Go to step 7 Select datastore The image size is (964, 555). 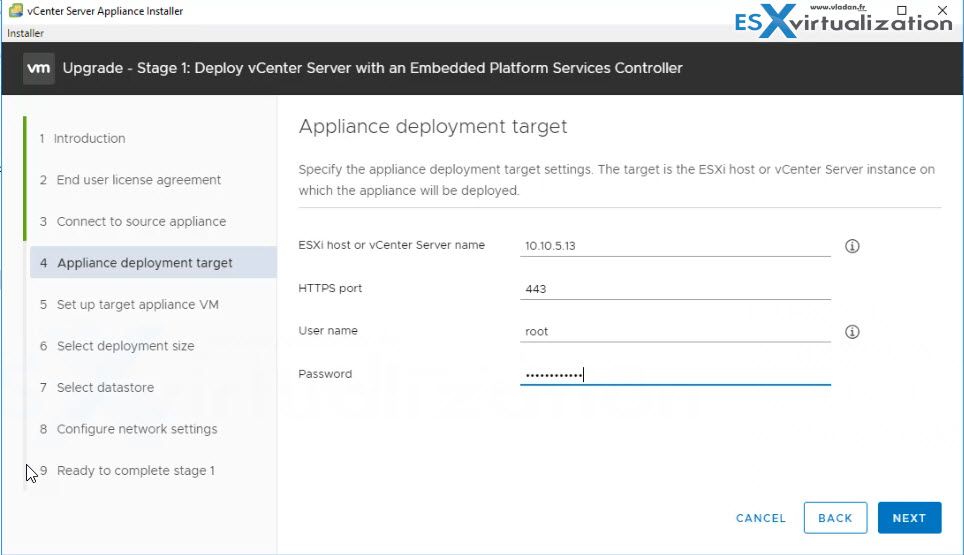pyautogui.click(x=97, y=387)
